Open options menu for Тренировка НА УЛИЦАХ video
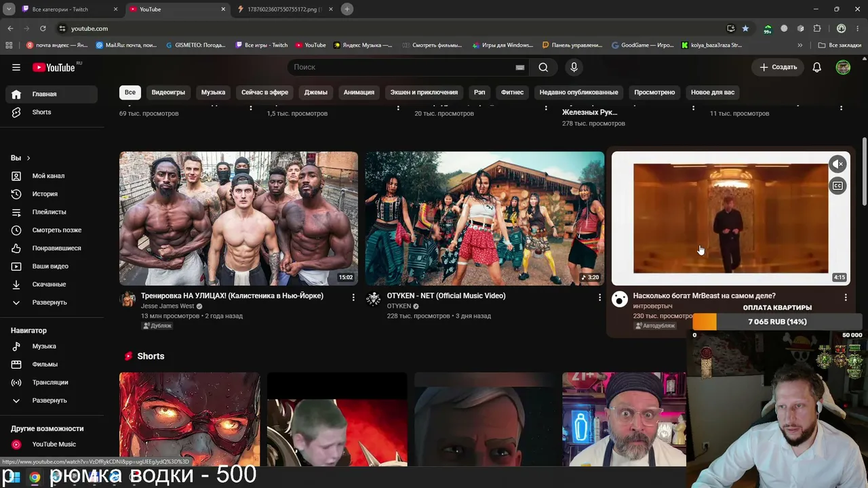The image size is (868, 488). click(x=353, y=297)
